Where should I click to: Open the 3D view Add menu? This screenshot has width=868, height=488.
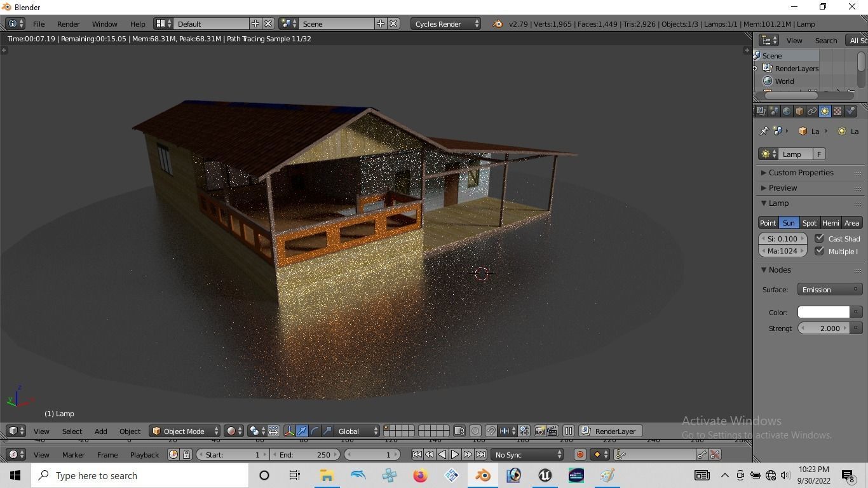101,431
